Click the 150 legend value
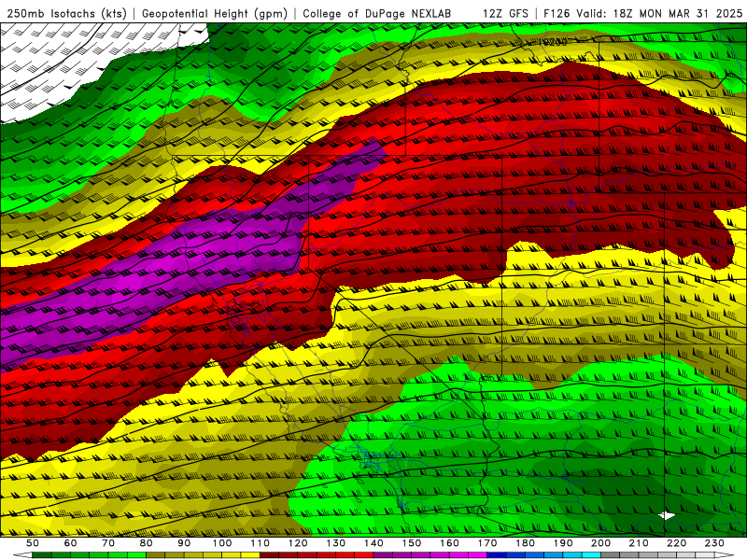Image resolution: width=747 pixels, height=560 pixels. point(412,543)
